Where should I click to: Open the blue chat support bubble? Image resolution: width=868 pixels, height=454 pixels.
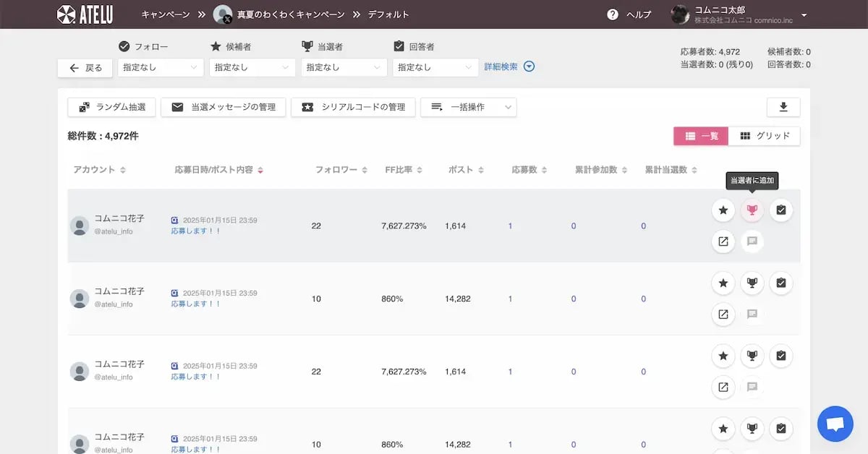(x=835, y=424)
